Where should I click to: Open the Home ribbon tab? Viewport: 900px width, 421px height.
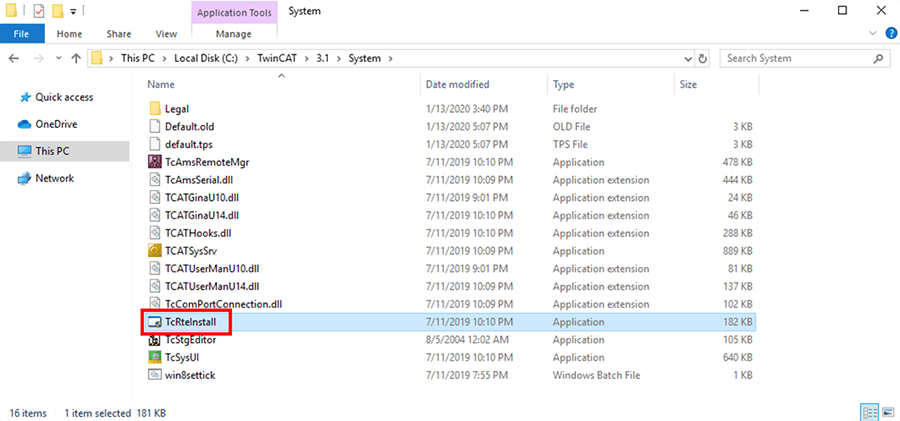click(69, 34)
